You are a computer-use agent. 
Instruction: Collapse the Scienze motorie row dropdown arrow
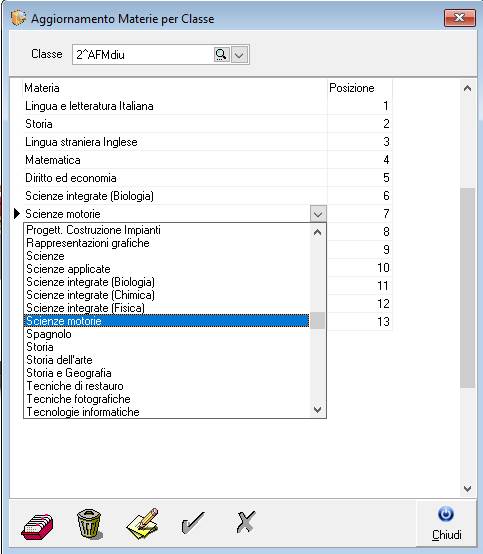tap(318, 214)
